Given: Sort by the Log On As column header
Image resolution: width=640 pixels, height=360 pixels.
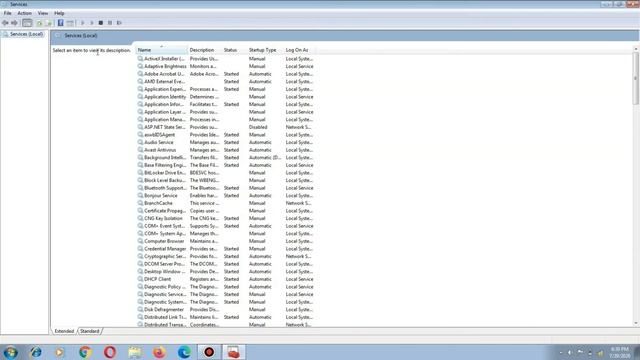Looking at the screenshot, I should 299,50.
